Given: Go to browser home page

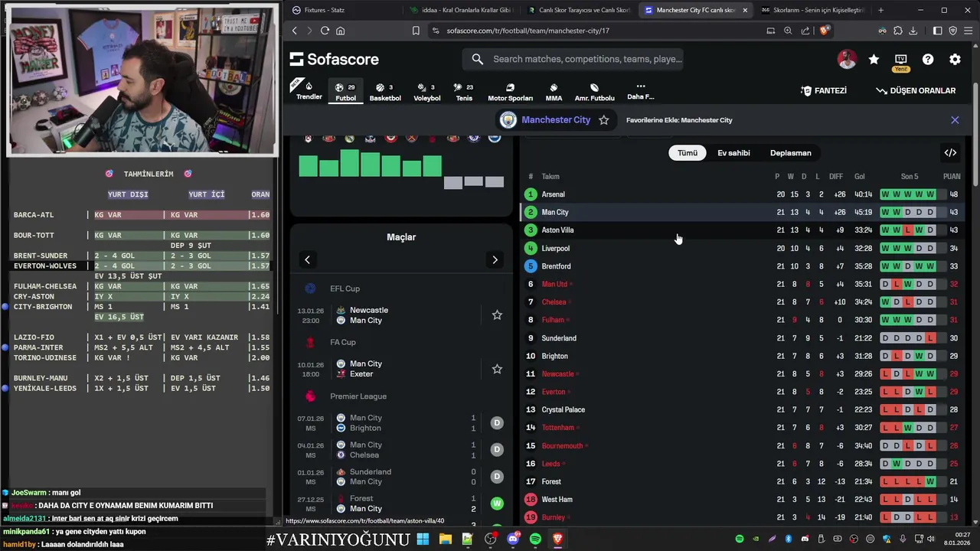Looking at the screenshot, I should (341, 31).
